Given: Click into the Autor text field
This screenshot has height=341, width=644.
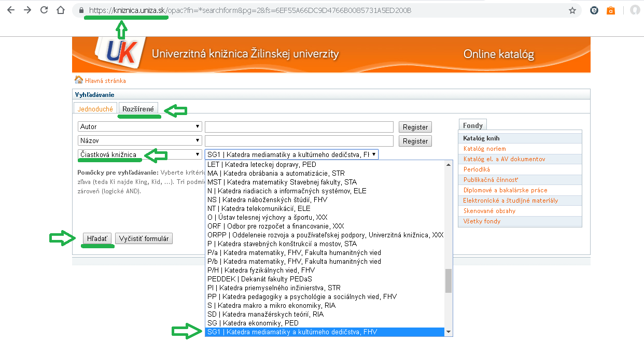Looking at the screenshot, I should click(x=299, y=127).
